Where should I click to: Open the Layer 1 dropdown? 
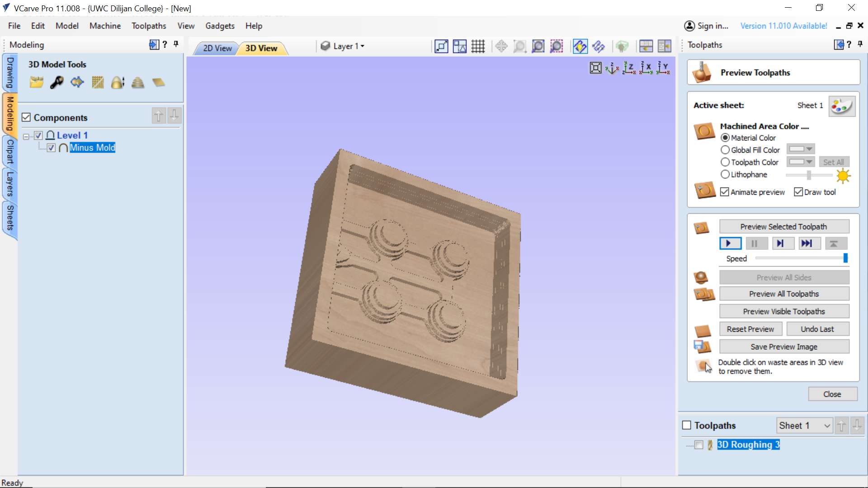347,46
